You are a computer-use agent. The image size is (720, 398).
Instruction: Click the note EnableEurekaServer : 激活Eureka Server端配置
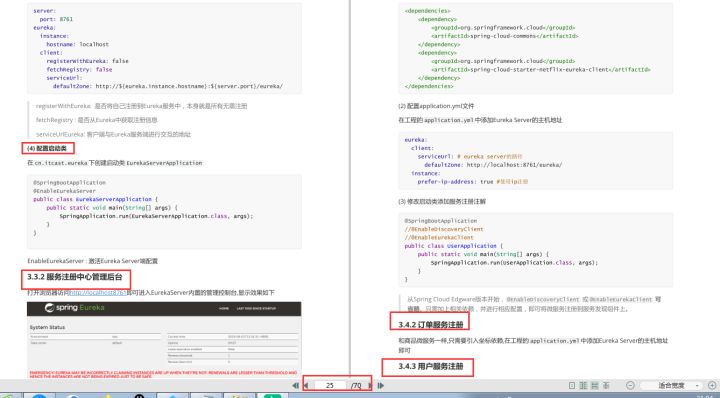pos(92,261)
